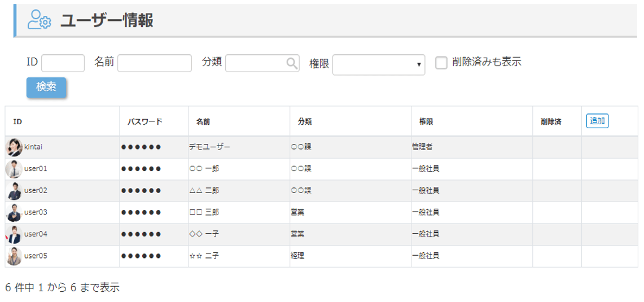Open the 権限 dropdown list

(379, 64)
